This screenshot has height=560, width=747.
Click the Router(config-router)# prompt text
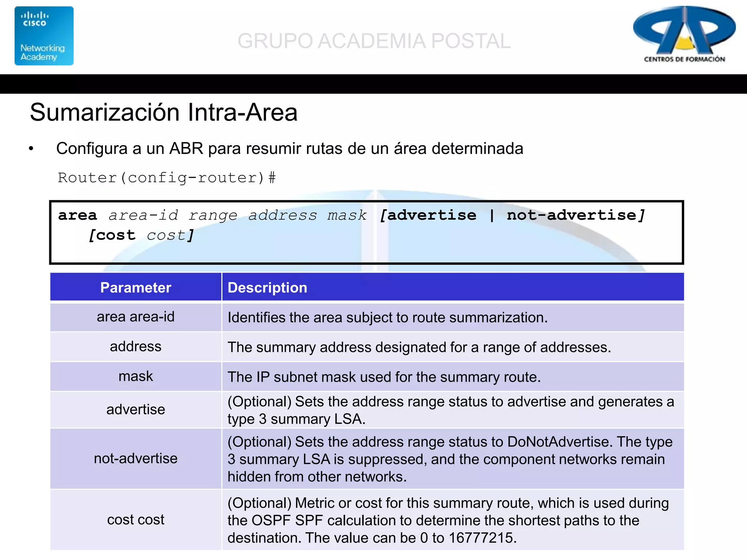point(167,178)
